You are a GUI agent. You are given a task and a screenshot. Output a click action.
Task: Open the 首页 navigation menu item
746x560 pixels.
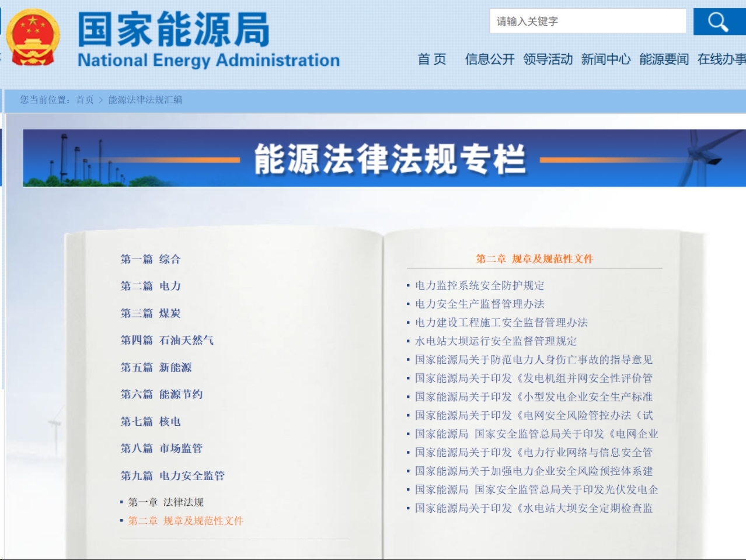432,59
